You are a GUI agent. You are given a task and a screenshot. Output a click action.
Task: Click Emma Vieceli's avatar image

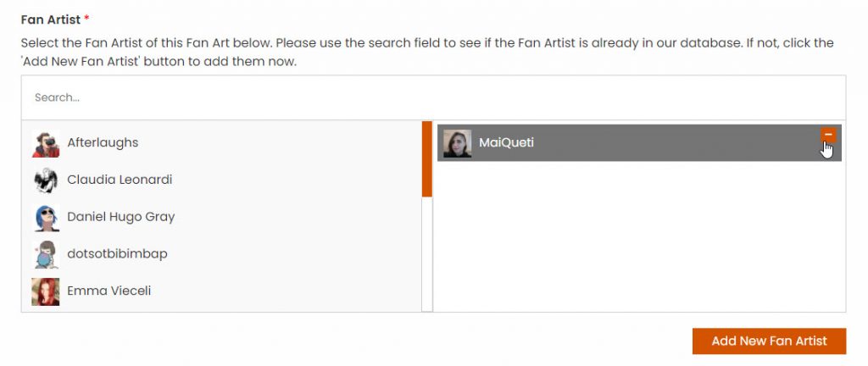[46, 291]
